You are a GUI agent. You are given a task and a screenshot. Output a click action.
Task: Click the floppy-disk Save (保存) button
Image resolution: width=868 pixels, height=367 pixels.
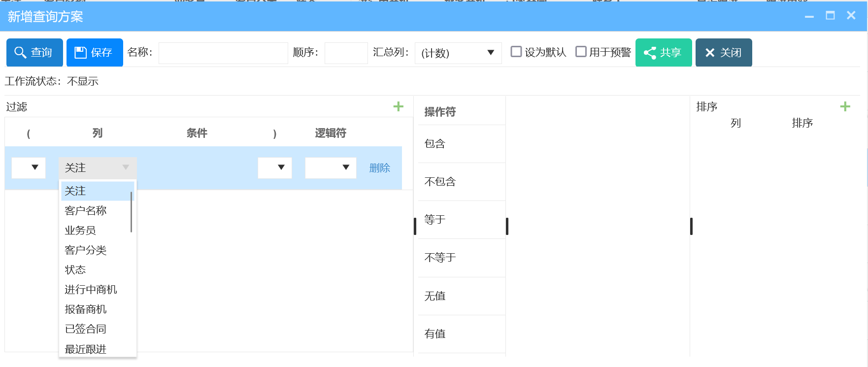[95, 52]
